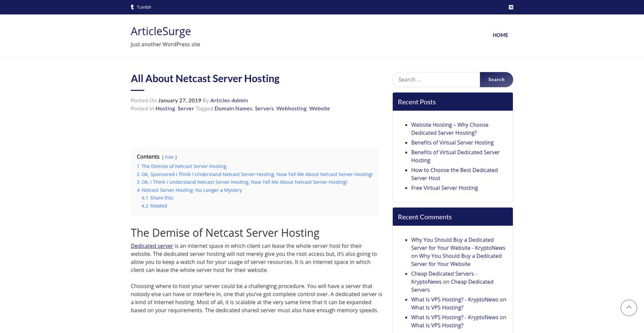Open commenter link Cheap Dedicated Servers - KryptoNews
Screen dimensions: 644x333
[444, 278]
